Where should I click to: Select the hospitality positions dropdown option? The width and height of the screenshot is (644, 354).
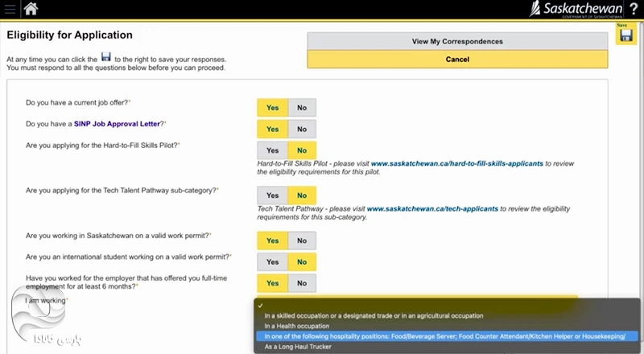click(444, 336)
